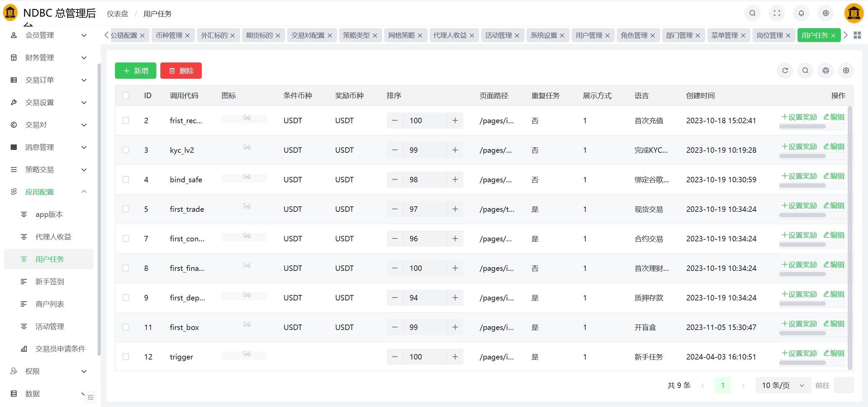Open the header search icon

pyautogui.click(x=752, y=13)
